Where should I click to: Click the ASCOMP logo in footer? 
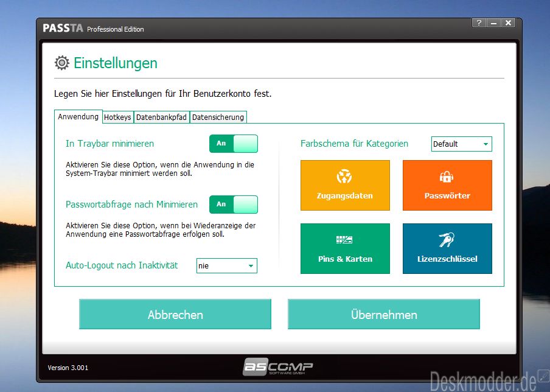278,366
